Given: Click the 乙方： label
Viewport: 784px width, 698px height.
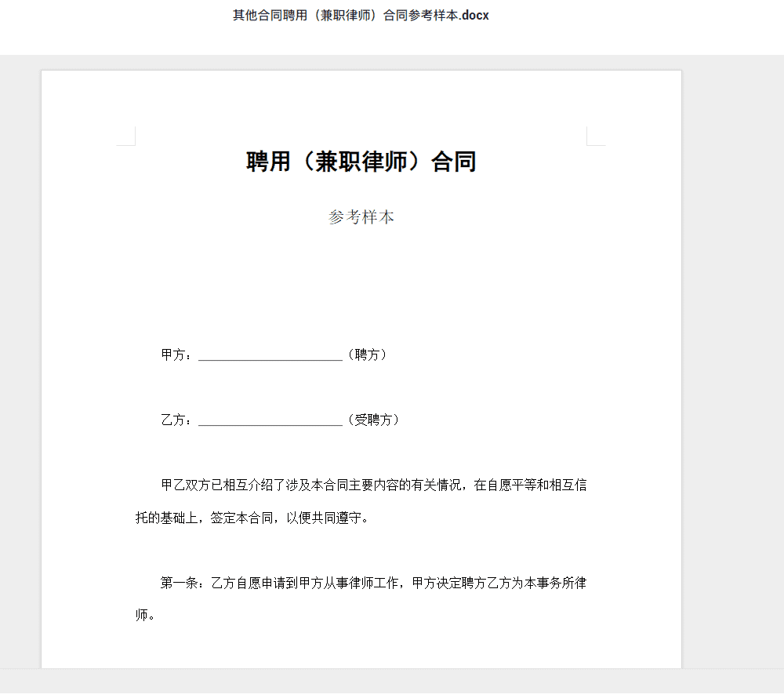Looking at the screenshot, I should click(x=176, y=420).
